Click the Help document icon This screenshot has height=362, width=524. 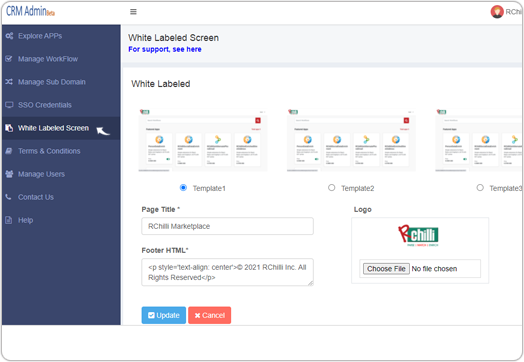[x=9, y=220]
